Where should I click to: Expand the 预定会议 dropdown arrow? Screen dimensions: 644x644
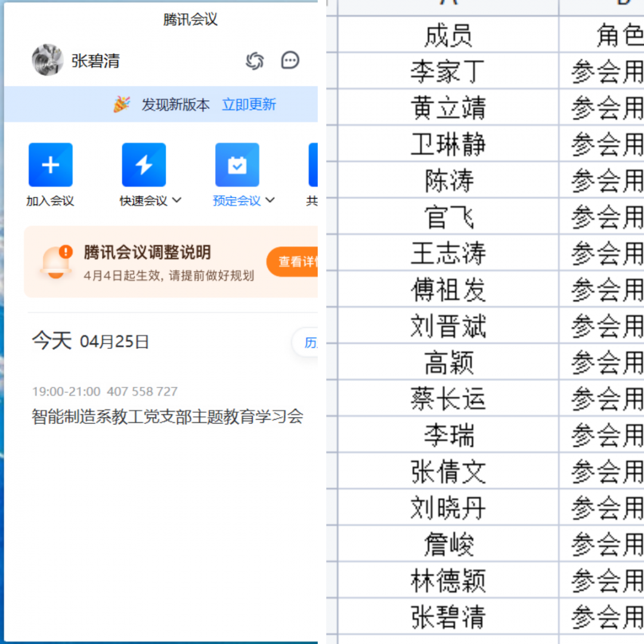[x=270, y=200]
